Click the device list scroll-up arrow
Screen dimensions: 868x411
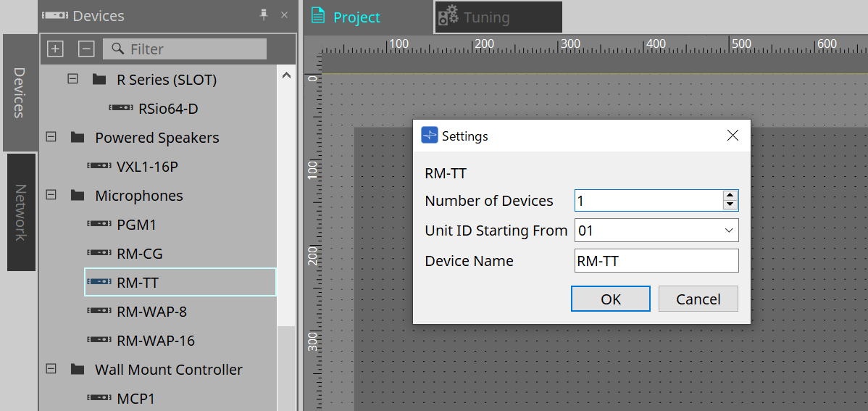click(x=286, y=76)
